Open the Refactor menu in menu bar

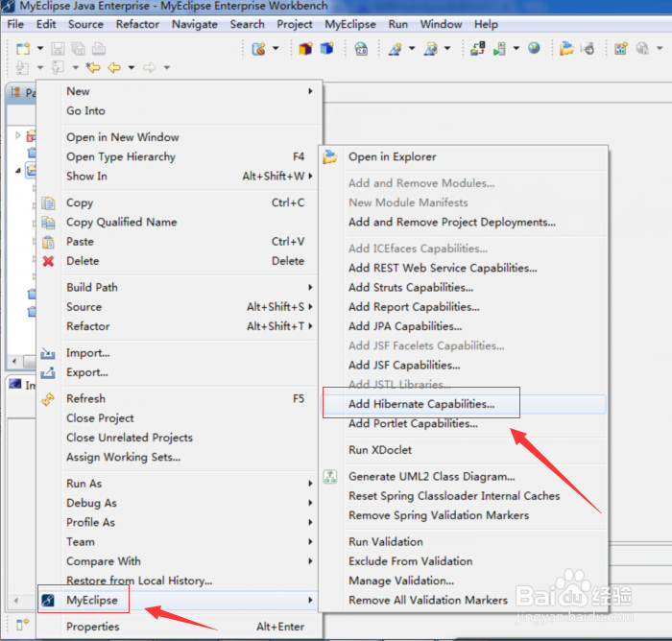point(137,24)
